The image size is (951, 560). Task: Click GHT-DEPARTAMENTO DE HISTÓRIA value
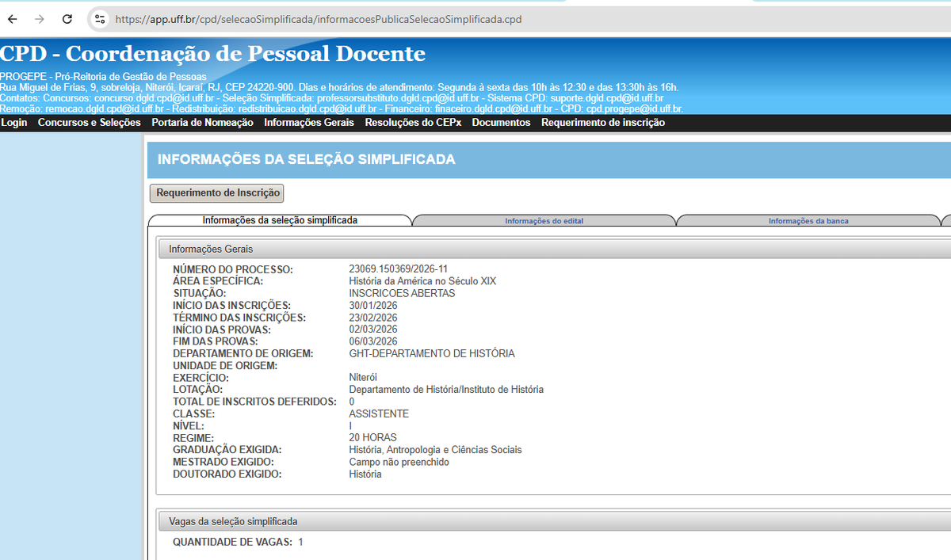(x=432, y=353)
